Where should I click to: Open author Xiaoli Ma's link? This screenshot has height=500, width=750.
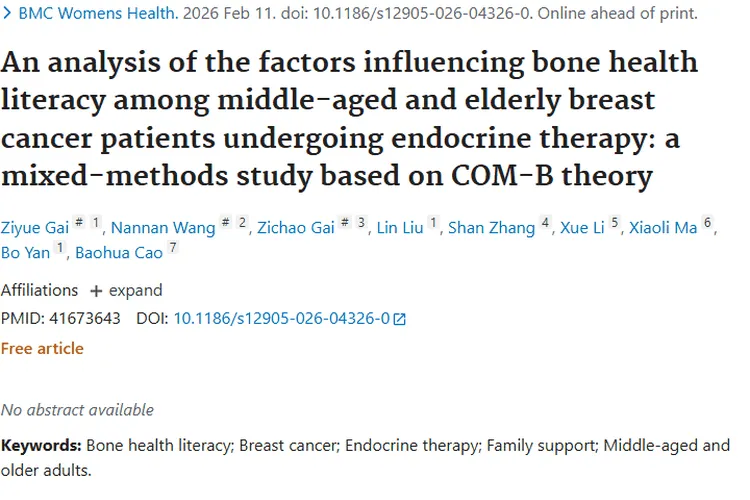coord(662,228)
